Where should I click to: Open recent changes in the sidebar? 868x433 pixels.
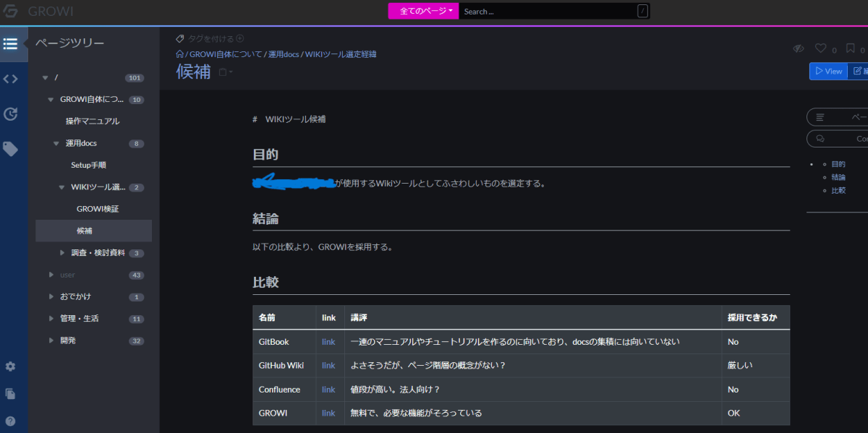[10, 113]
